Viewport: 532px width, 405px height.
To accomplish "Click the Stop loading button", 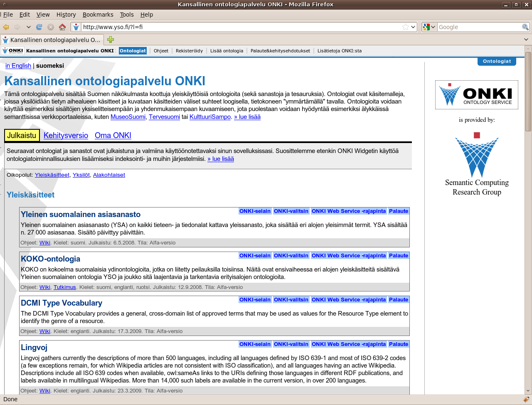I will tap(51, 27).
